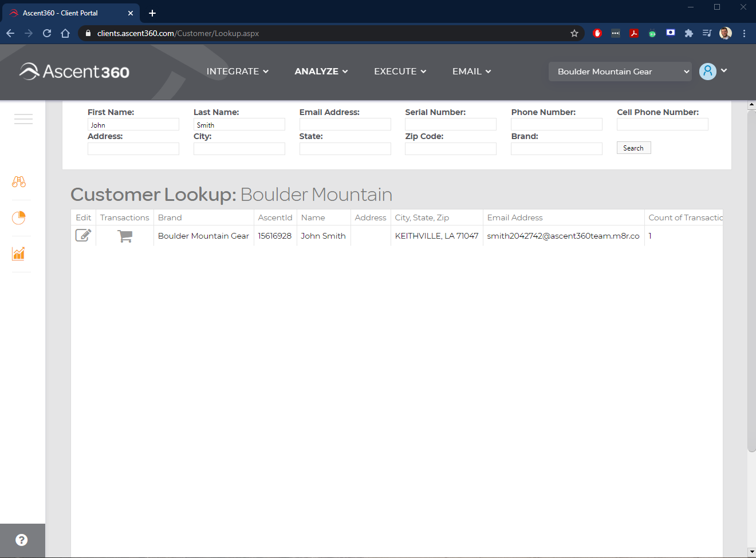The width and height of the screenshot is (756, 558).
Task: Open the browser extensions puzzle icon
Action: click(689, 33)
